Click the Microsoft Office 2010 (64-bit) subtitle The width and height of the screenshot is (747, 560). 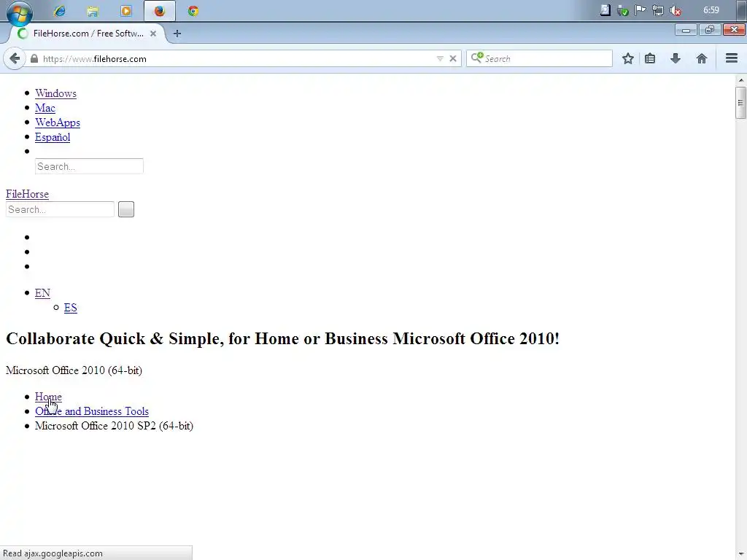(74, 370)
